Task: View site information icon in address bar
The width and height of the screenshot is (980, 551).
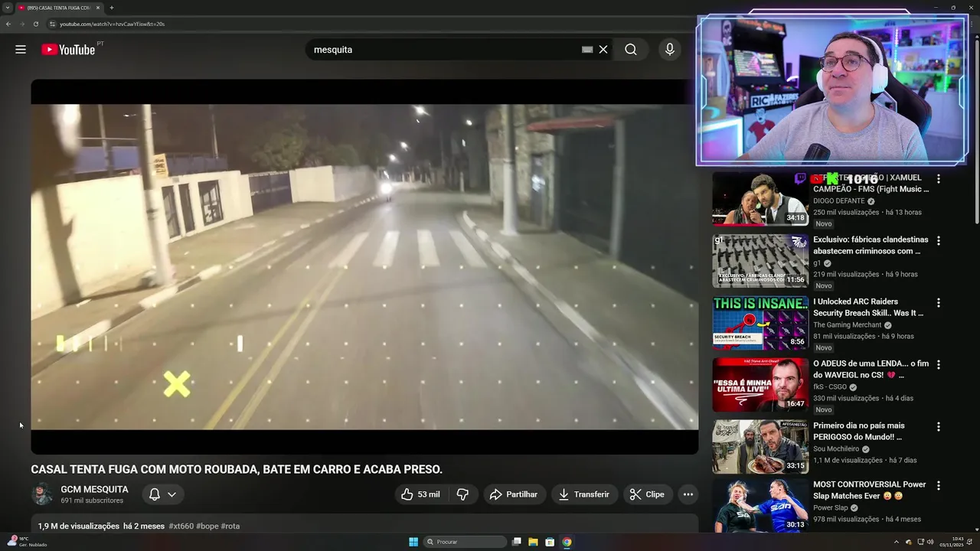Action: 52,24
